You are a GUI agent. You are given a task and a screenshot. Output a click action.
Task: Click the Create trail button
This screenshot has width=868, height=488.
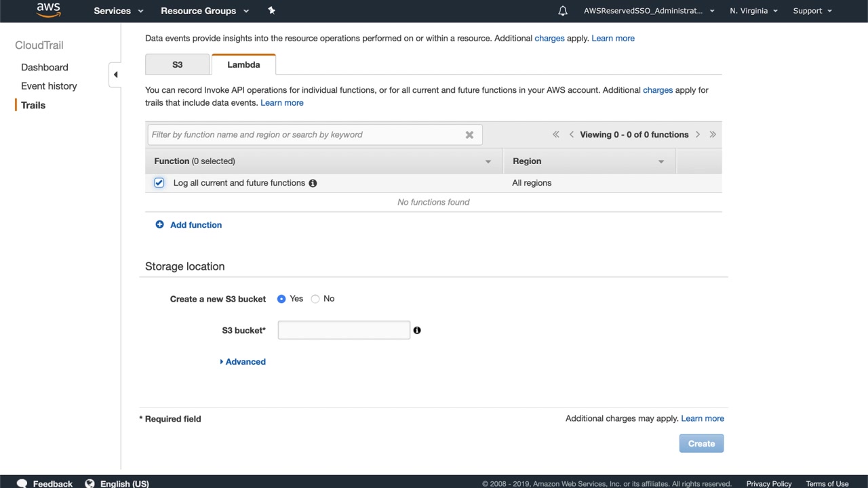pos(701,443)
